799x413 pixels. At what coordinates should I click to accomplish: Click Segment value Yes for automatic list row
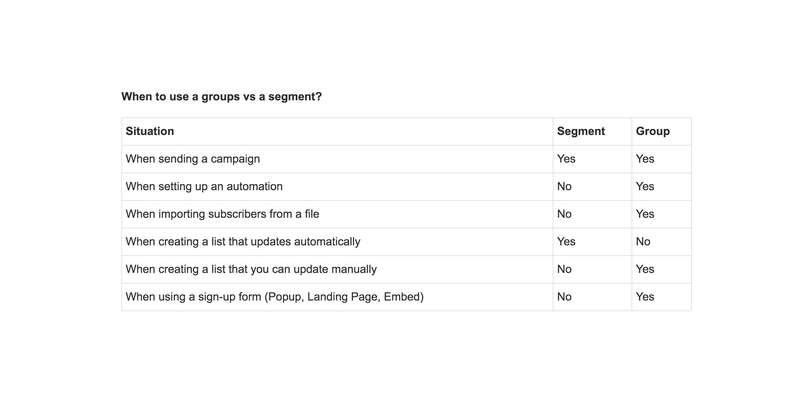(x=566, y=242)
